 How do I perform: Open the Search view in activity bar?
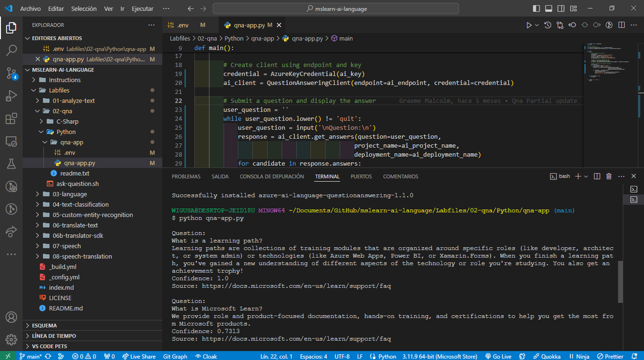[x=11, y=50]
